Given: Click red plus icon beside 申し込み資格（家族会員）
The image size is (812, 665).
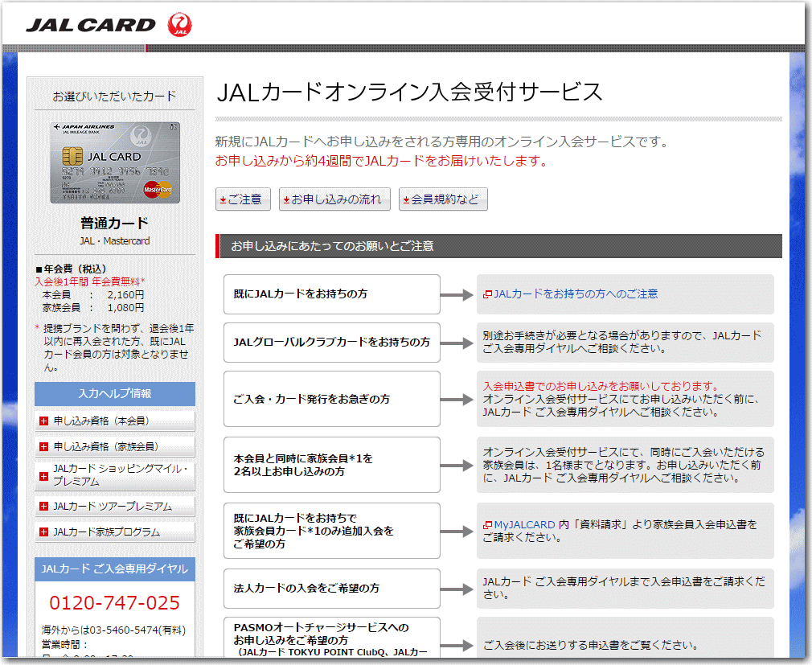Looking at the screenshot, I should pyautogui.click(x=43, y=446).
